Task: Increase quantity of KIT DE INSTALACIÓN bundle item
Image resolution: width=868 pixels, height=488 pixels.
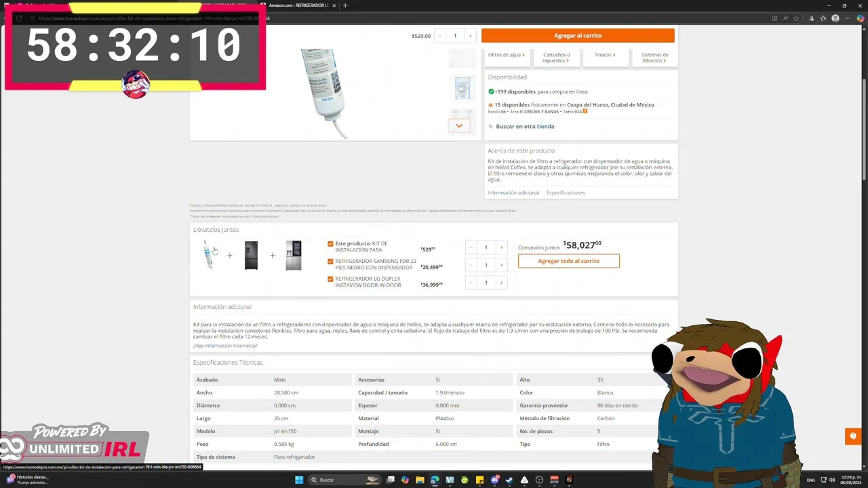Action: click(501, 247)
